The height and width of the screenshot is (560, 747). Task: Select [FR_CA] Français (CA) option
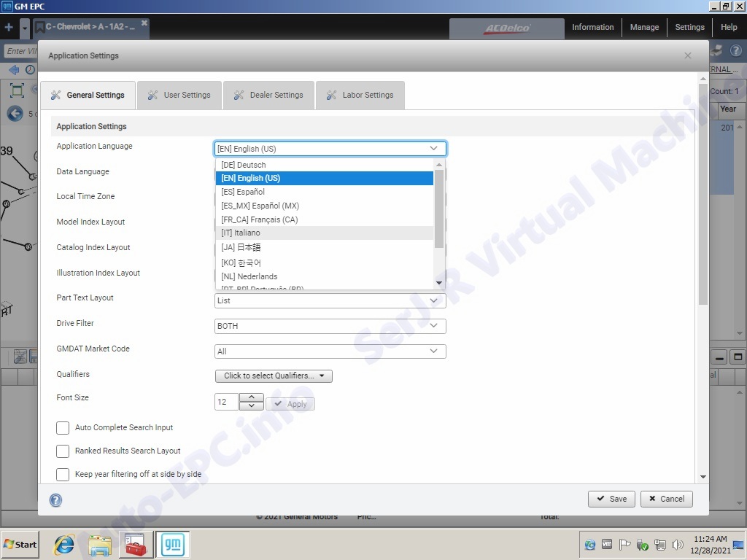click(x=325, y=219)
